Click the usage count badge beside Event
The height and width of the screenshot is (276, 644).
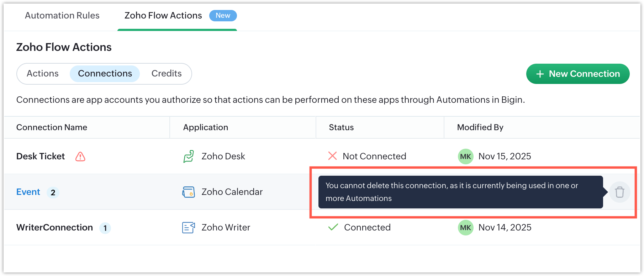point(53,192)
